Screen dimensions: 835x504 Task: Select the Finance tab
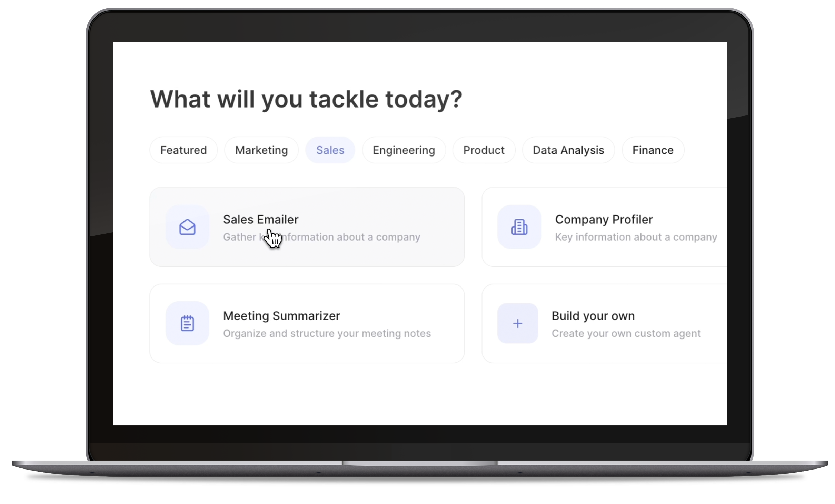pos(653,150)
